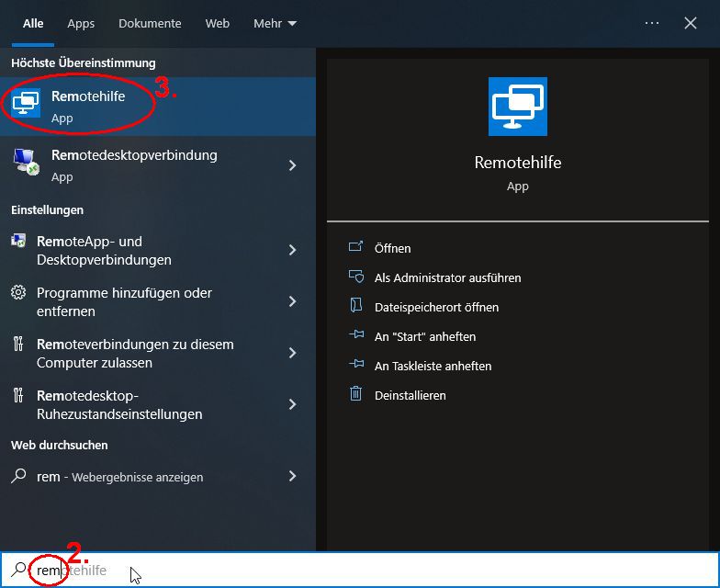Click the pin icon beside An Taskleiste anheften
This screenshot has width=720, height=588.
click(x=356, y=364)
